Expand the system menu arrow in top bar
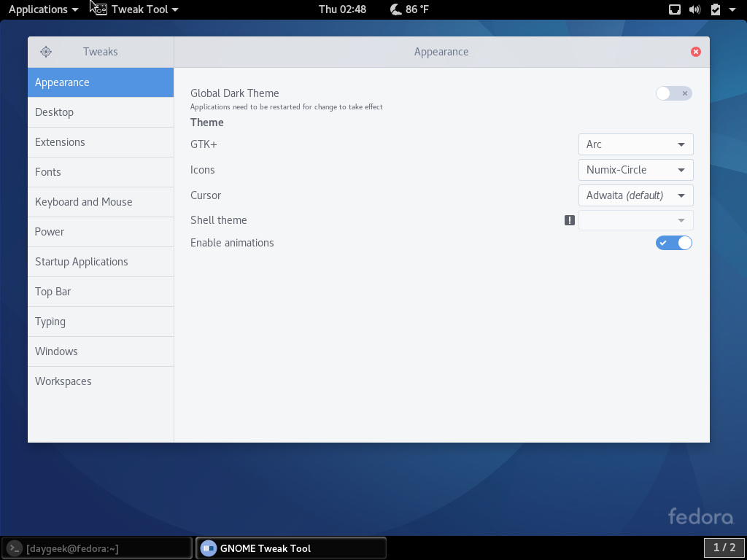747x560 pixels. pyautogui.click(x=732, y=9)
